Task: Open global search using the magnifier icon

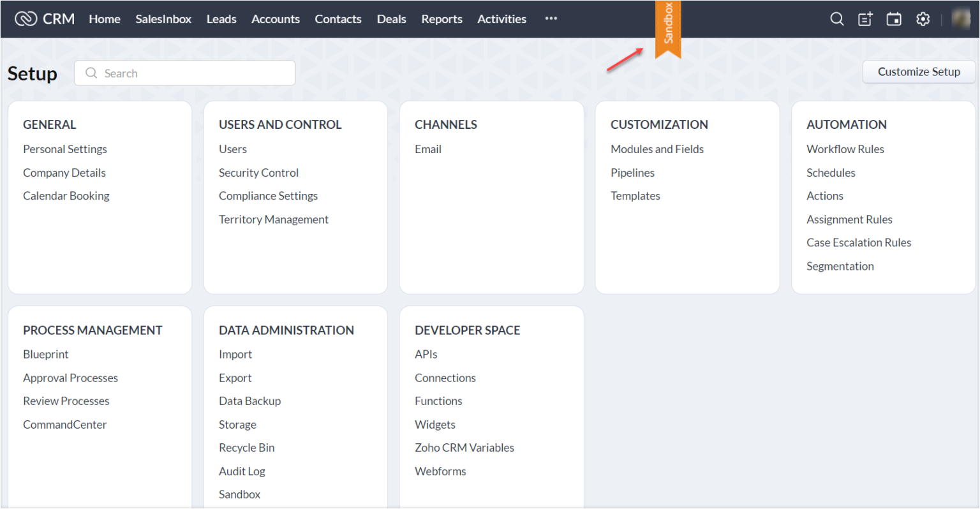Action: click(x=836, y=19)
